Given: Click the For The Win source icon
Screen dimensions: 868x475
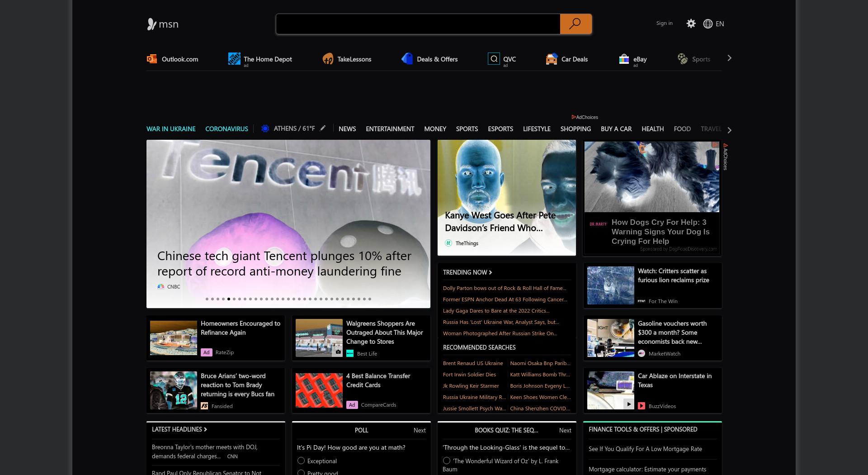Looking at the screenshot, I should pos(642,301).
